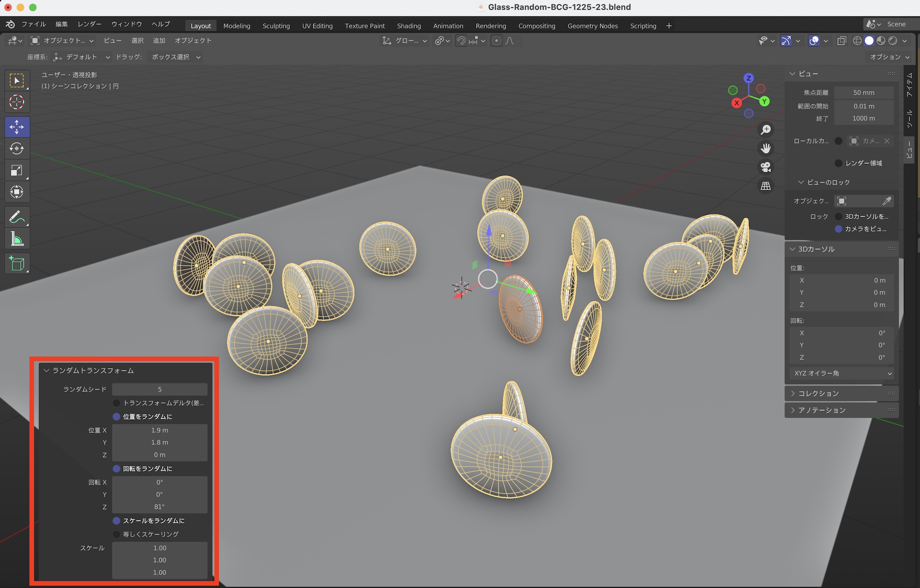Enable 等しくスケーリング checkbox
The height and width of the screenshot is (588, 920).
click(x=117, y=534)
